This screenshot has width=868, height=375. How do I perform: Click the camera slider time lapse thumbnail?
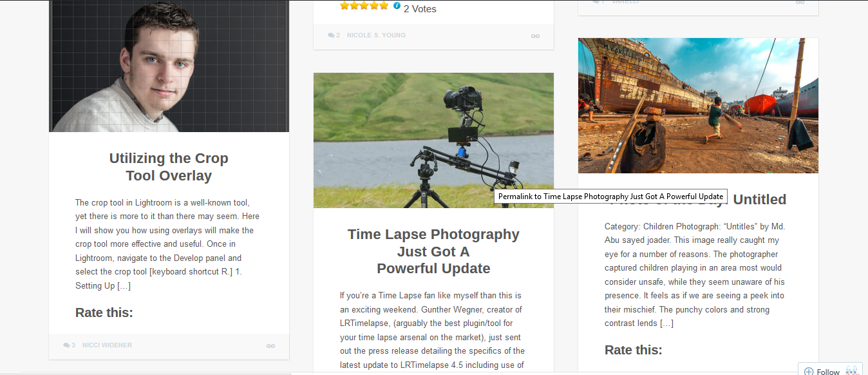[x=433, y=140]
